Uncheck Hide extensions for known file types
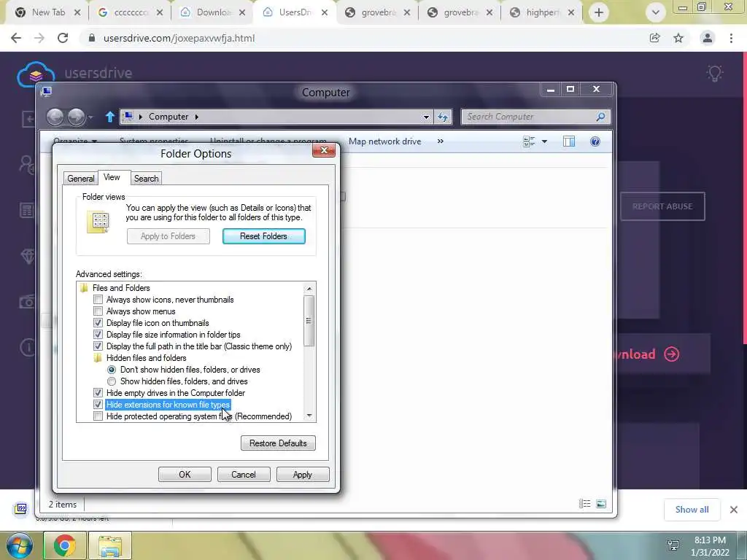Image resolution: width=747 pixels, height=560 pixels. (98, 405)
